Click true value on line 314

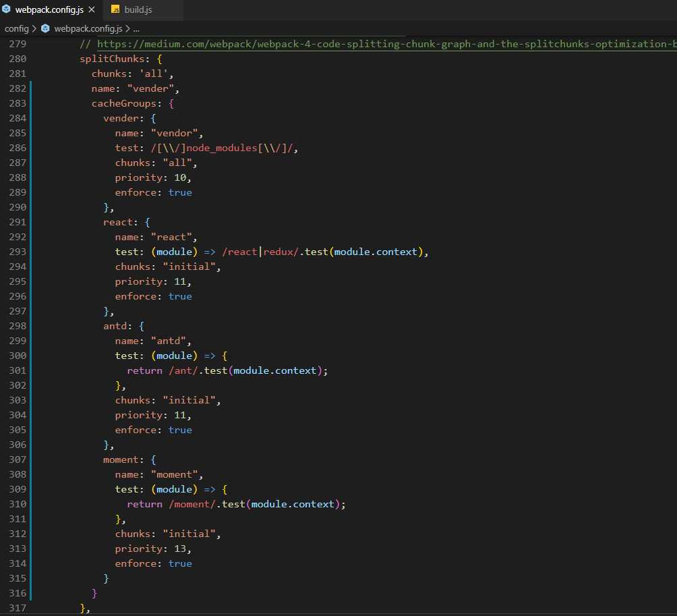pos(180,564)
